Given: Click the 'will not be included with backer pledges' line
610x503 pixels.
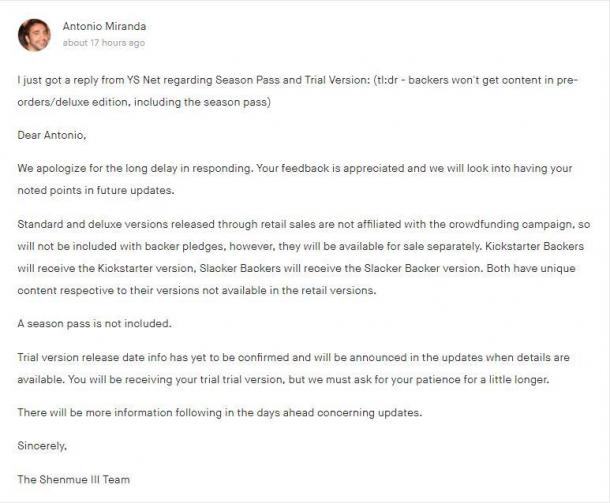Looking at the screenshot, I should pos(301,246).
